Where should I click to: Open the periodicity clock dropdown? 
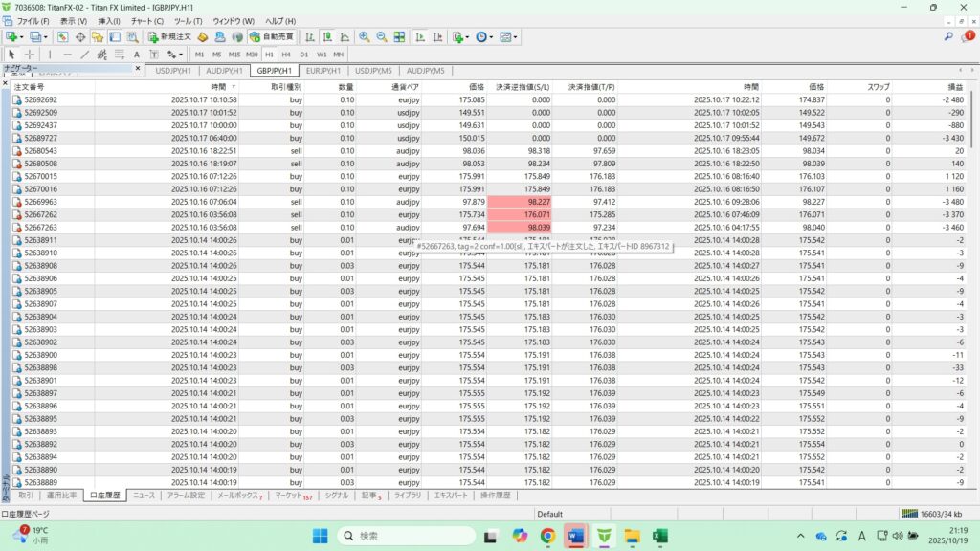492,36
